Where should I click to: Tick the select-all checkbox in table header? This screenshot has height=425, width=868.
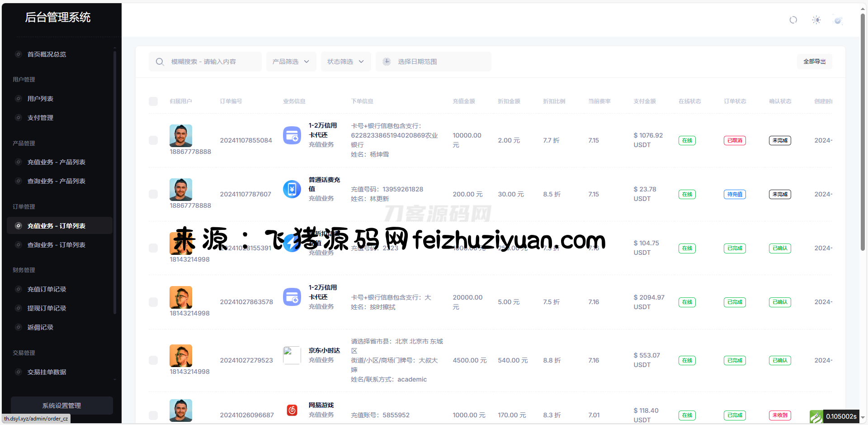tap(153, 101)
